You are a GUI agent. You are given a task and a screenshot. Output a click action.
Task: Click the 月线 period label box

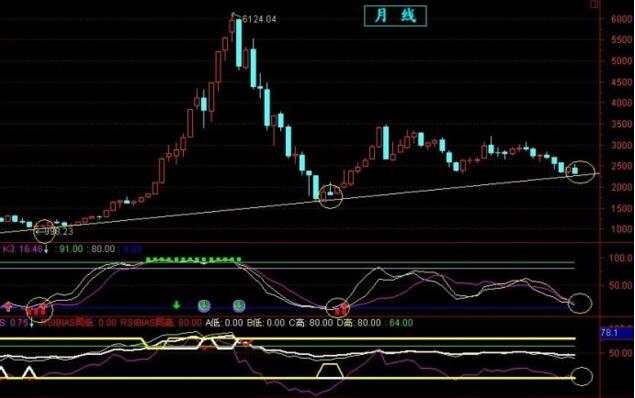tap(395, 16)
